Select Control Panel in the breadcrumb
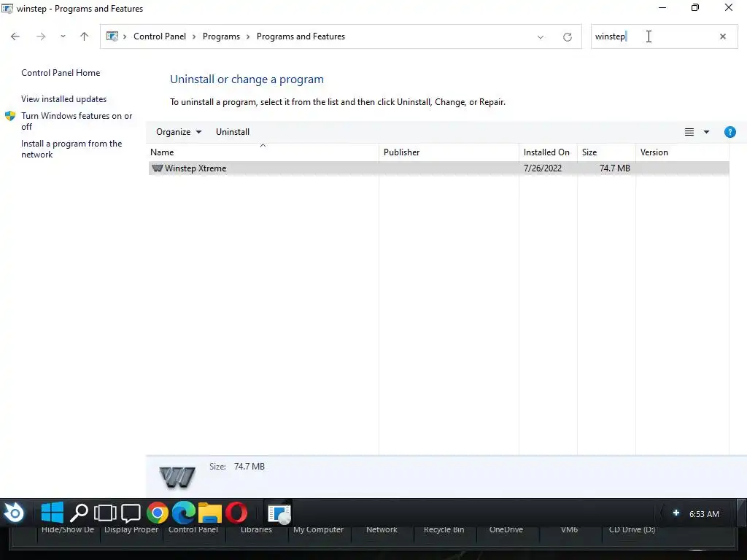This screenshot has width=747, height=560. (x=160, y=36)
